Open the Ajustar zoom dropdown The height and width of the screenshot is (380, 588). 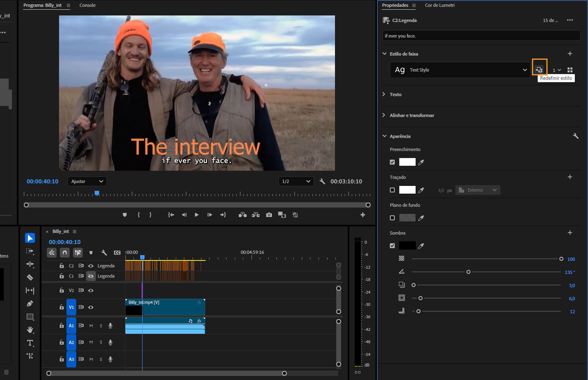point(87,181)
